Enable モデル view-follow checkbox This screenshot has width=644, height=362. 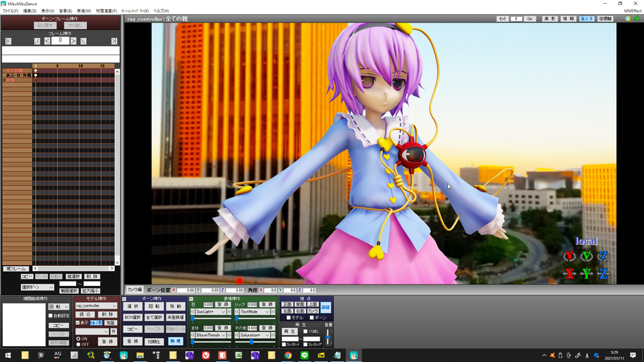coord(288,318)
